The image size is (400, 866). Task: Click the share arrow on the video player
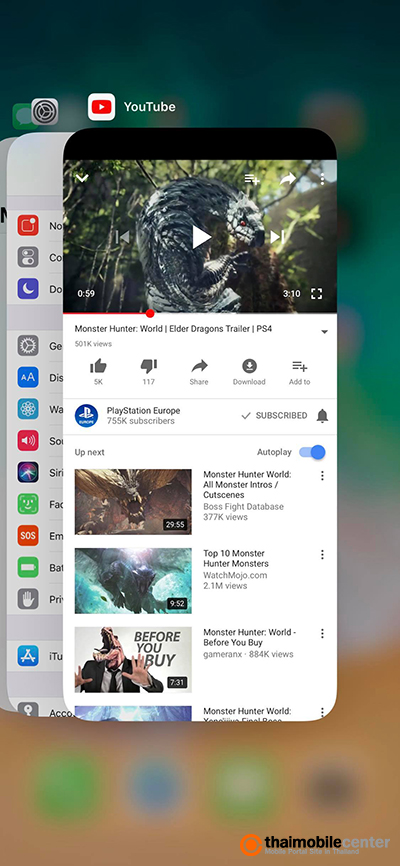(x=288, y=178)
